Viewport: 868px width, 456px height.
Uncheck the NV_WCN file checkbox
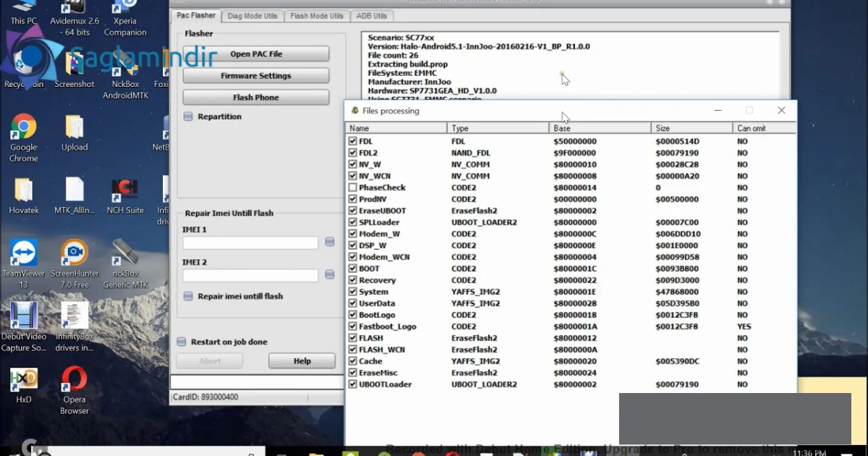(352, 176)
